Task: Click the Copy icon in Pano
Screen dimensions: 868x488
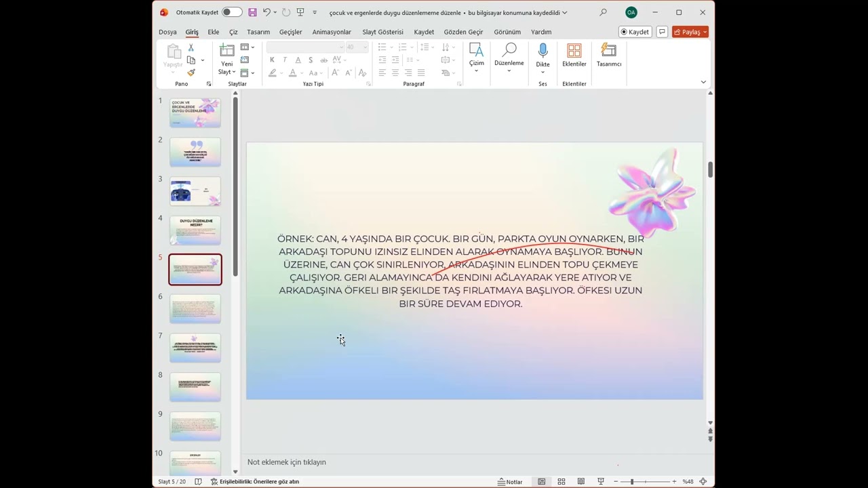Action: tap(191, 60)
